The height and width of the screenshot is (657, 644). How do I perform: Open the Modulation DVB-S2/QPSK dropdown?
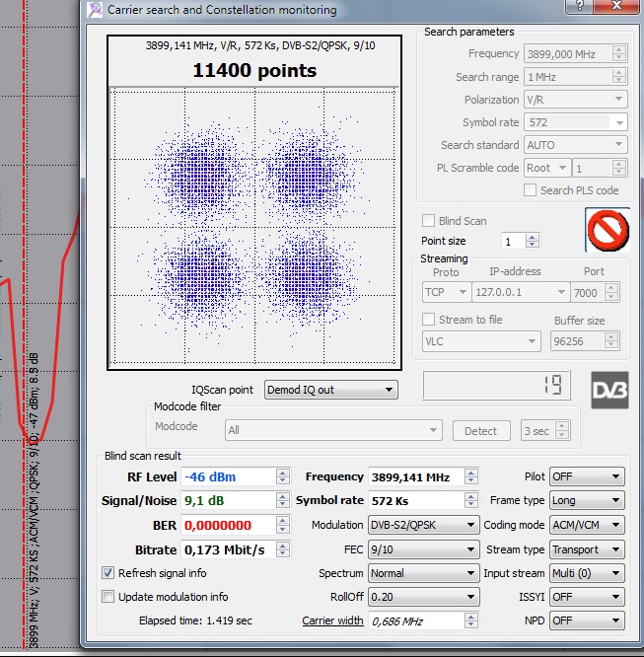[x=424, y=525]
